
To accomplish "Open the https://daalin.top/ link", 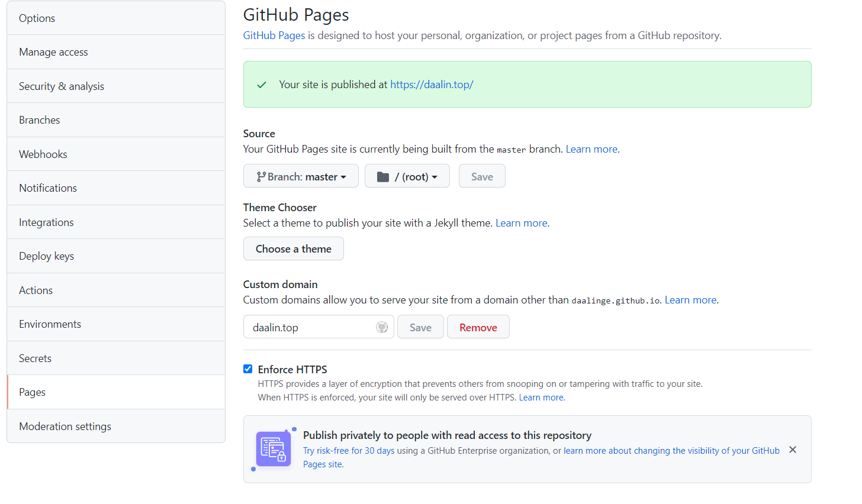I will point(432,85).
